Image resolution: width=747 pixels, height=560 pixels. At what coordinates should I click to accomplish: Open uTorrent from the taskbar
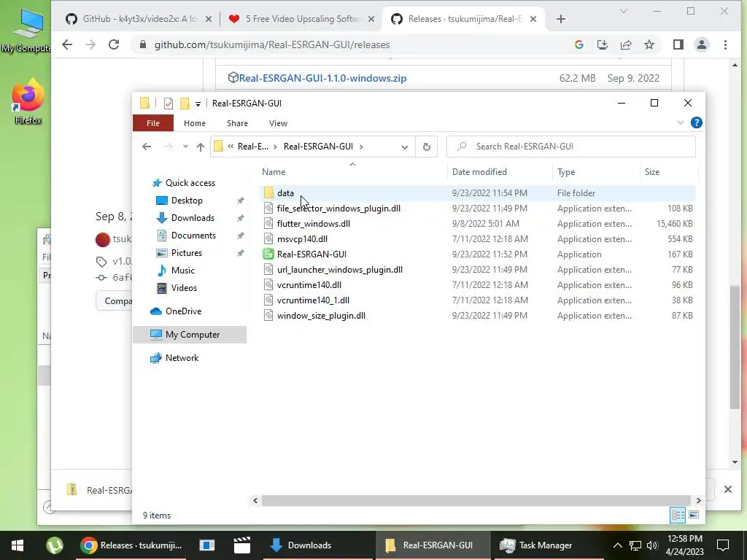tap(55, 545)
